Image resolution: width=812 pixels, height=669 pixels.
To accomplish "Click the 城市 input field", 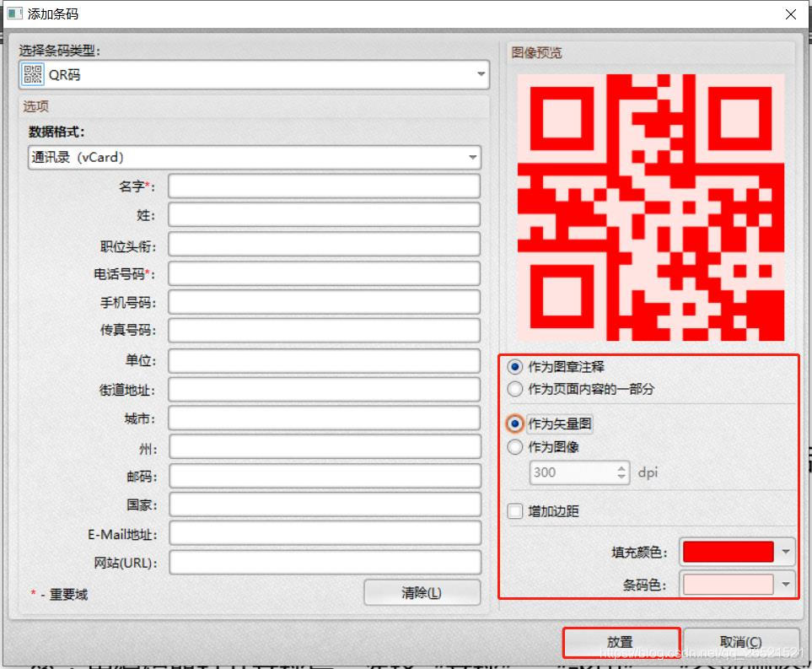I will [x=324, y=418].
